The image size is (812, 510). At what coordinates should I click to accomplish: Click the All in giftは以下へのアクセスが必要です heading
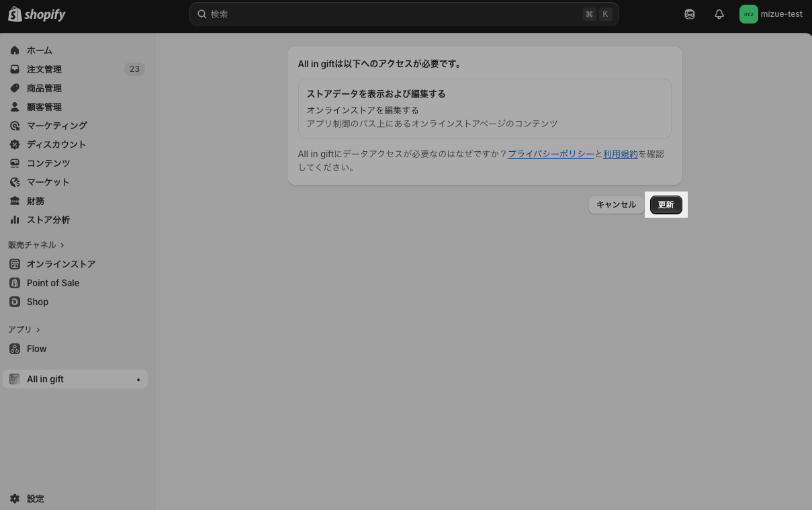(x=379, y=65)
